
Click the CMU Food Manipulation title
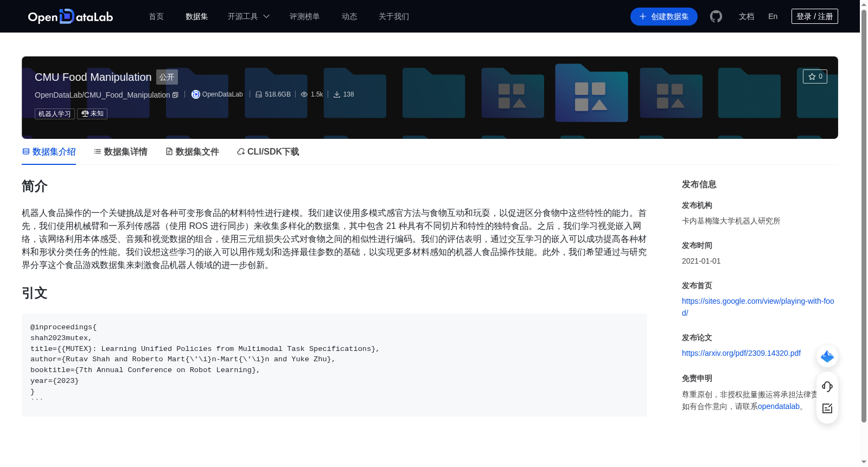93,77
